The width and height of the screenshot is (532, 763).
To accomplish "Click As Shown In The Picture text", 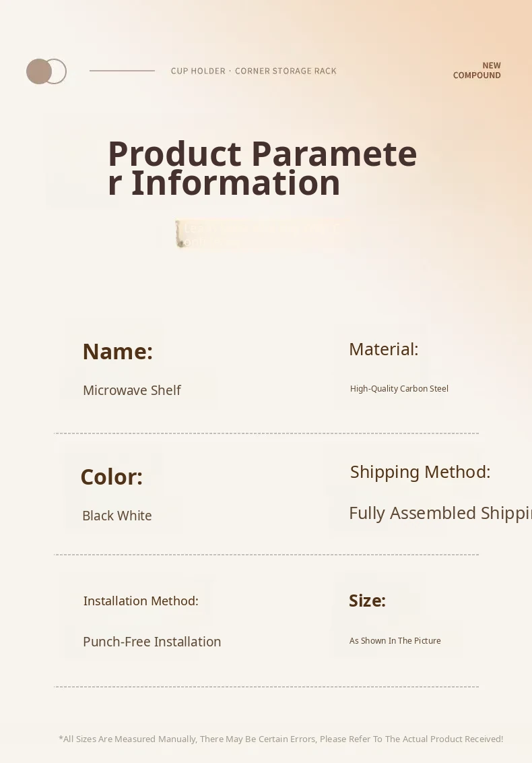I will tap(395, 641).
